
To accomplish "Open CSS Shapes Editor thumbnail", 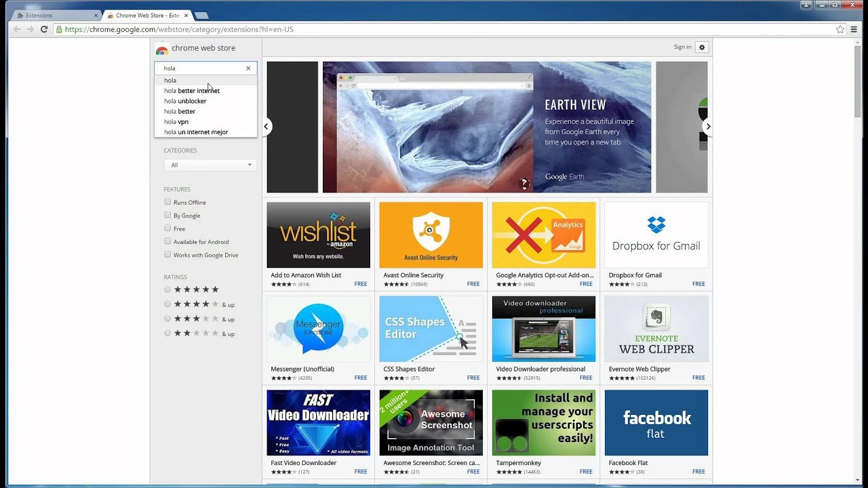I will (x=431, y=329).
